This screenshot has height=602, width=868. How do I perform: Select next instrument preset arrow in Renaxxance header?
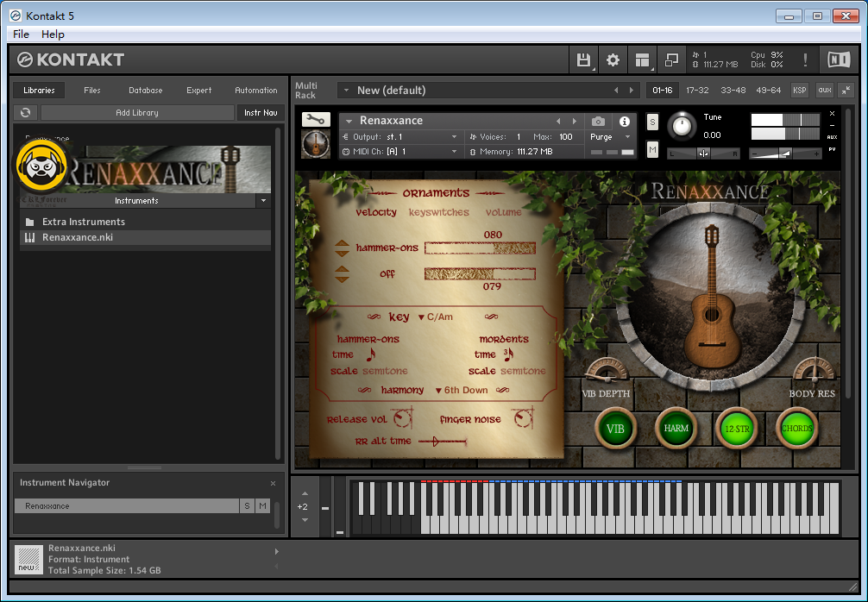click(575, 121)
